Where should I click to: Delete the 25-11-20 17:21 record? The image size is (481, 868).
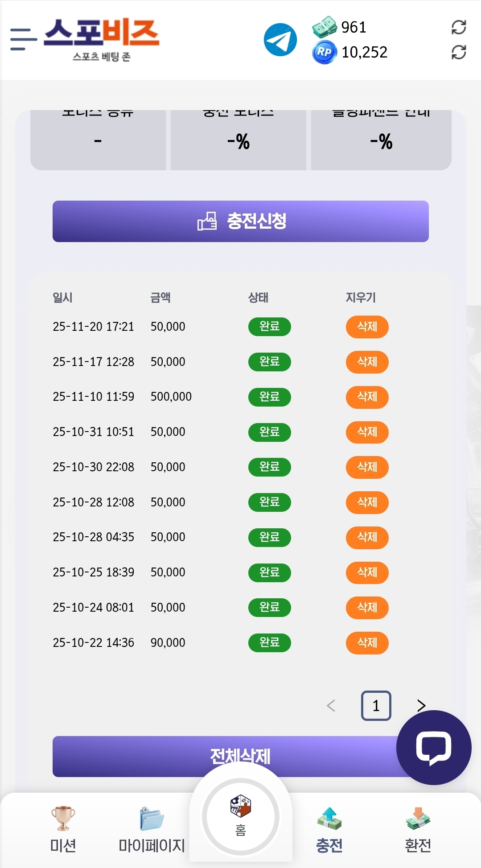click(x=367, y=327)
